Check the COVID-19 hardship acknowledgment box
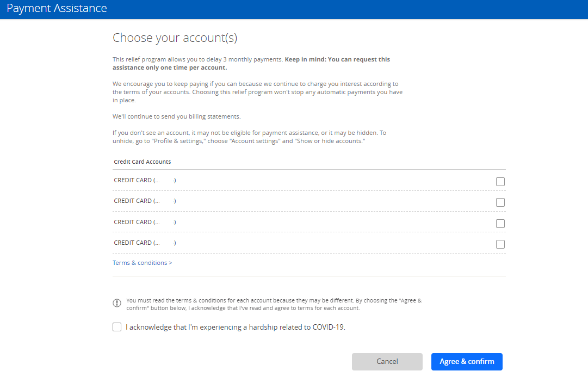The image size is (588, 377). [117, 327]
